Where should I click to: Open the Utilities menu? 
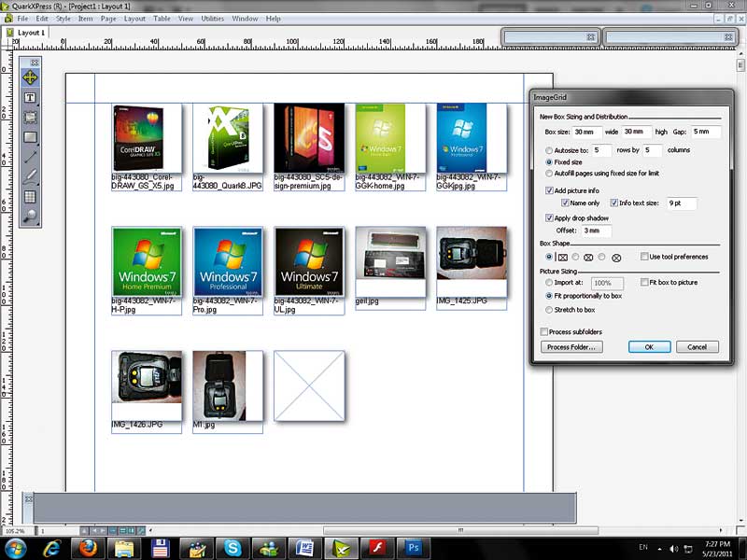click(213, 19)
